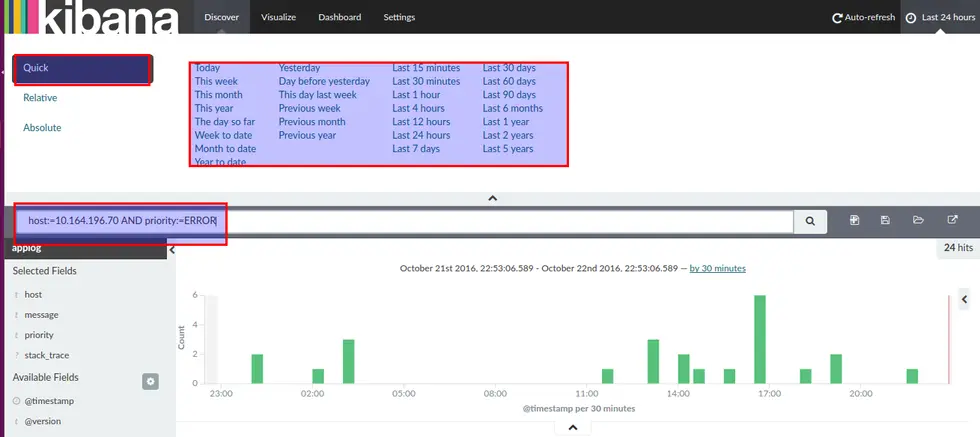Choose The day so far range
This screenshot has height=437, width=980.
pyautogui.click(x=225, y=122)
